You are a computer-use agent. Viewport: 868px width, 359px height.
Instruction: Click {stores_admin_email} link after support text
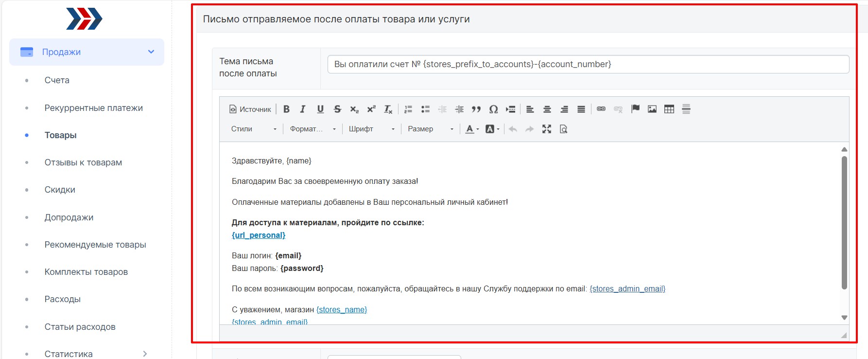tap(627, 288)
